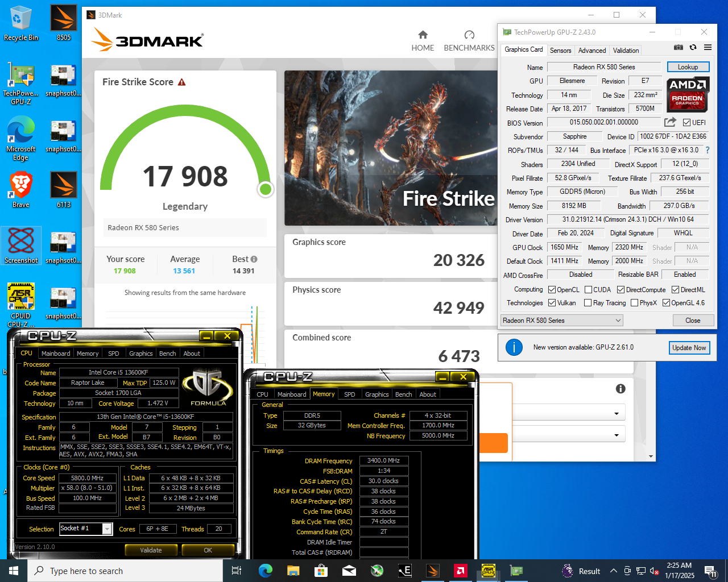Click the info icon in 3DMark lower panel
The width and height of the screenshot is (728, 582).
point(621,389)
